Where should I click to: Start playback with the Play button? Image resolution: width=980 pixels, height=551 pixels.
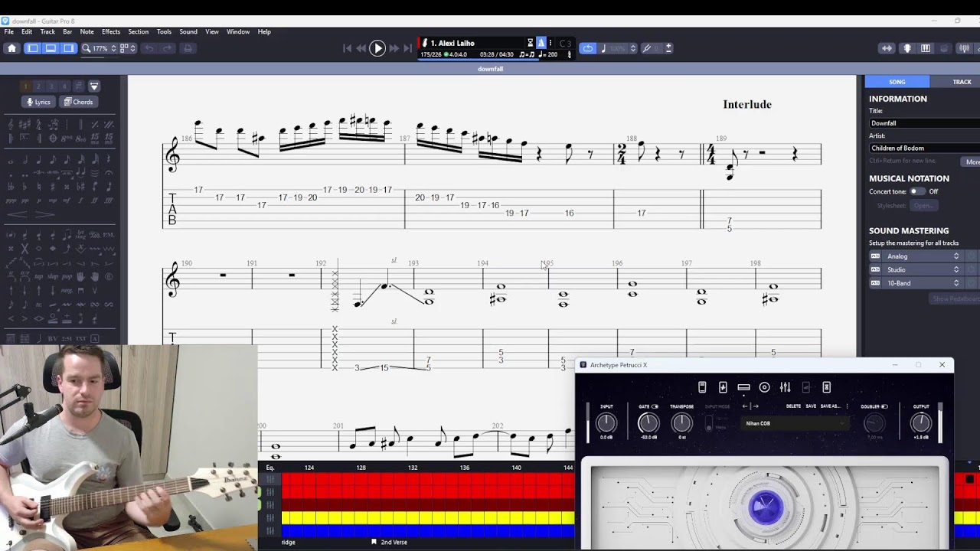point(377,48)
